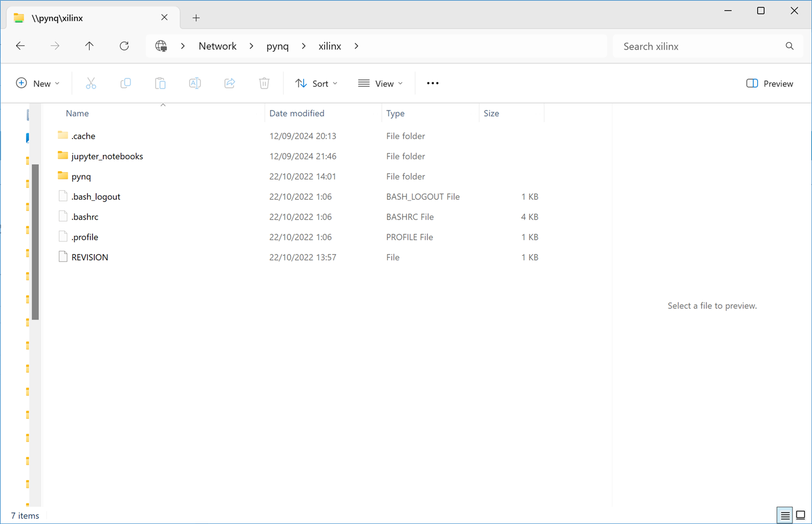Viewport: 812px width, 524px height.
Task: Click the xilinx breadcrumb
Action: [x=330, y=46]
